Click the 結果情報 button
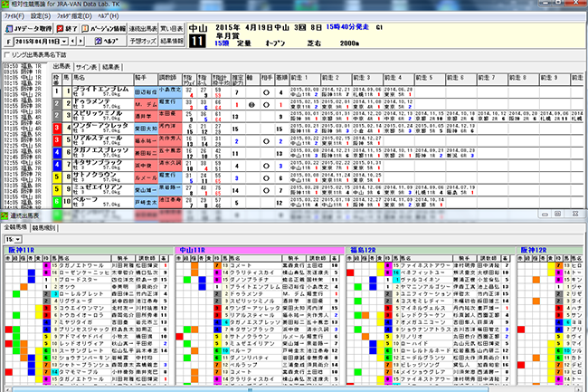Image resolution: width=588 pixels, height=392 pixels. pyautogui.click(x=172, y=41)
